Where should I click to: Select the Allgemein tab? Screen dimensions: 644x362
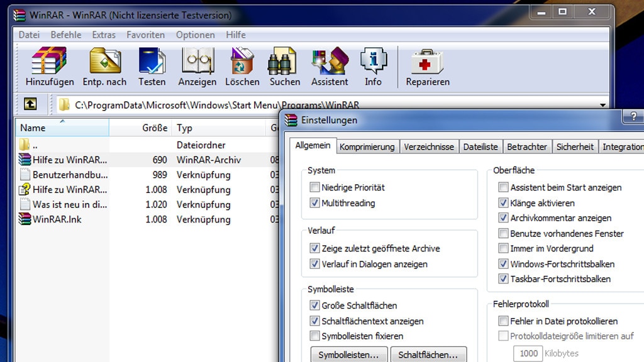(x=313, y=145)
